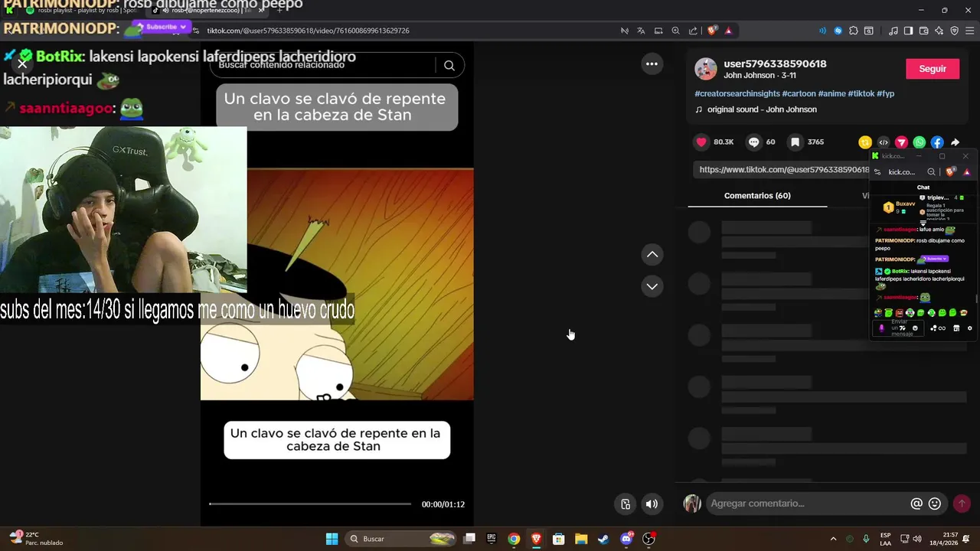The image size is (980, 551).
Task: Open the embed code icon
Action: point(884,142)
